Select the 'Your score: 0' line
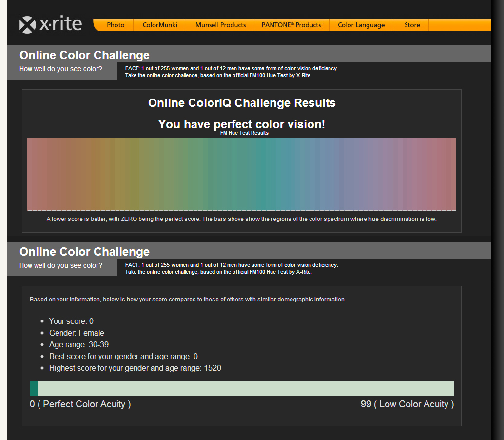This screenshot has width=504, height=440. tap(71, 321)
